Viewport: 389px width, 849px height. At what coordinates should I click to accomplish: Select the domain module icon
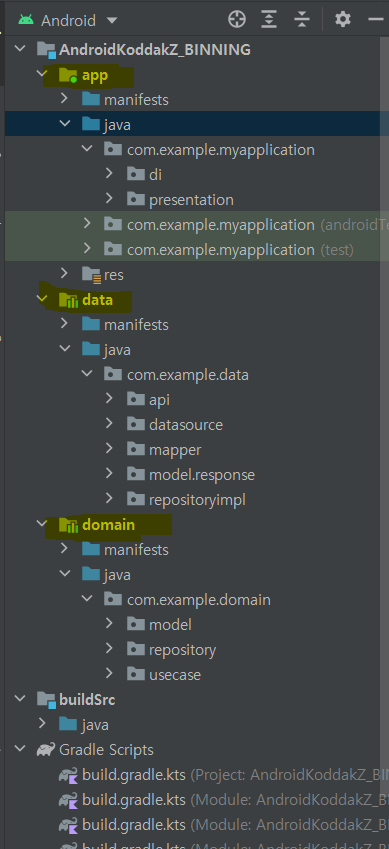[68, 525]
